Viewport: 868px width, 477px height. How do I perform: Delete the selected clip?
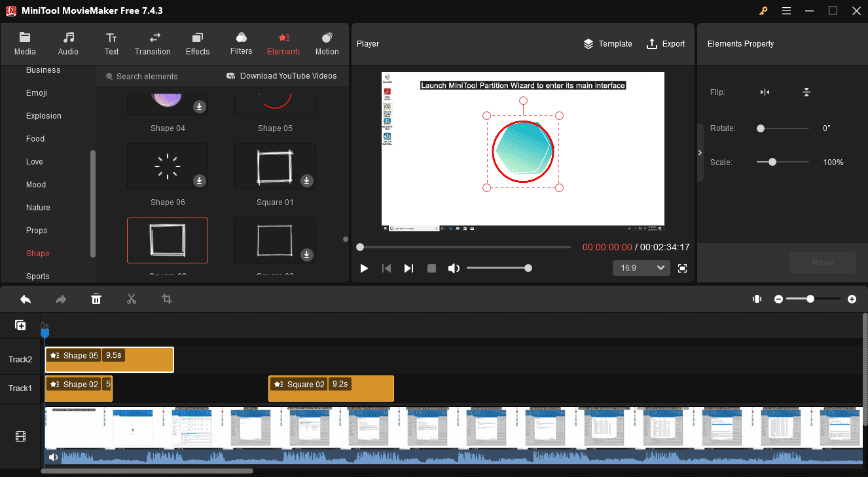click(96, 299)
